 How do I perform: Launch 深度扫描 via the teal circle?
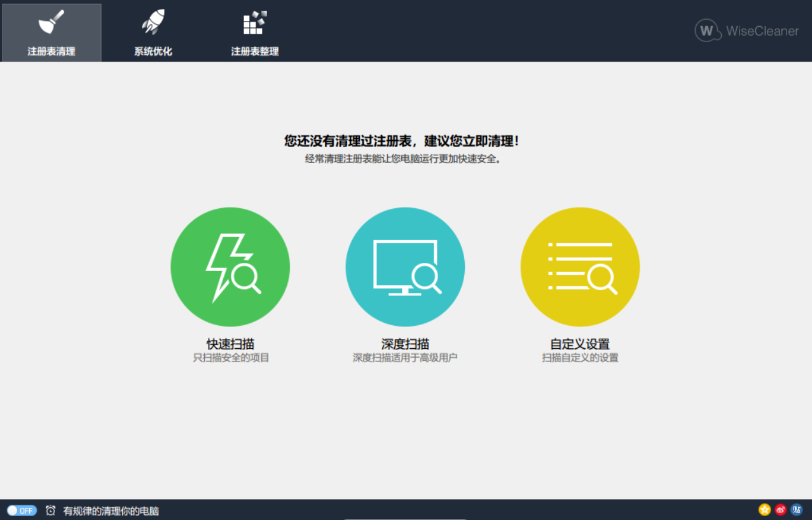pos(405,266)
